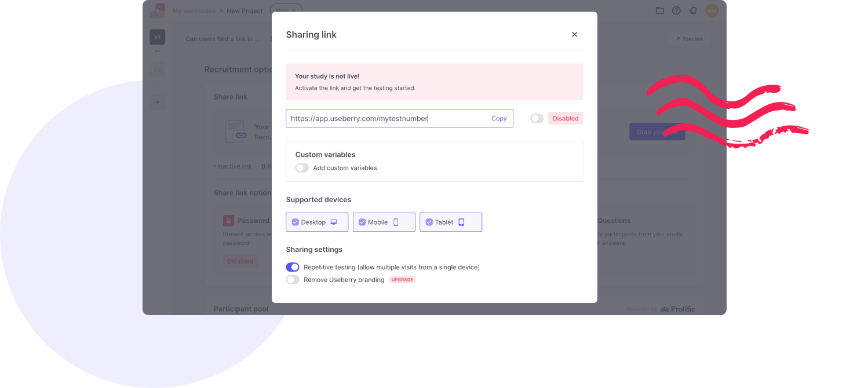Turn on Add custom variables

click(301, 167)
